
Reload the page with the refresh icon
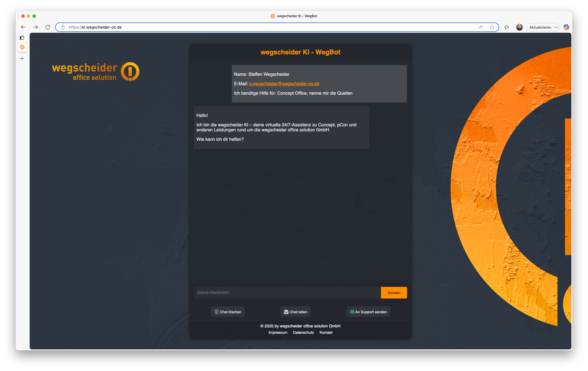[48, 27]
